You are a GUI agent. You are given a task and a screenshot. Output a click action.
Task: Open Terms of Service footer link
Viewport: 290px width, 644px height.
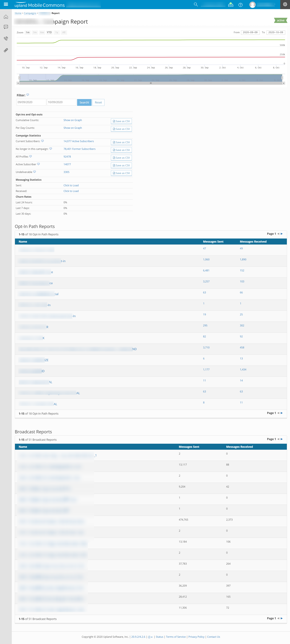(x=176, y=637)
